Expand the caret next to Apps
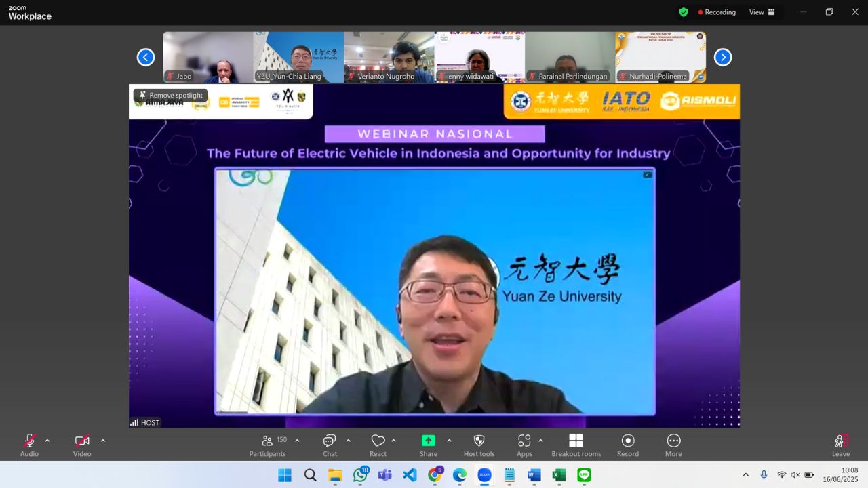The height and width of the screenshot is (488, 868). (540, 441)
